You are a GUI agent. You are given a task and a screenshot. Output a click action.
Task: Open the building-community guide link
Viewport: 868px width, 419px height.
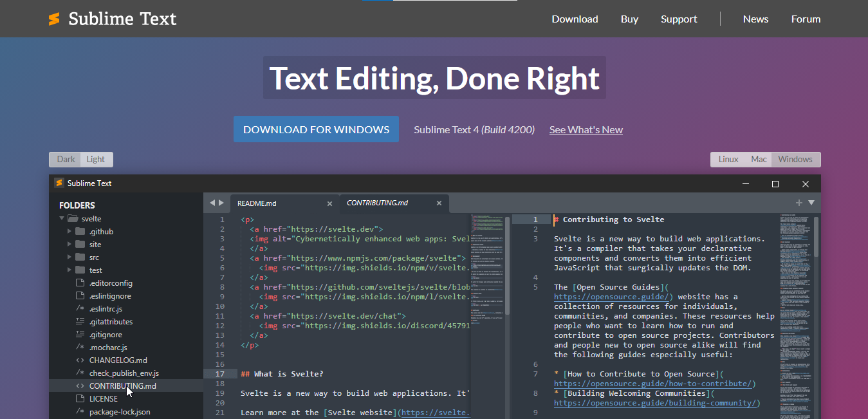pos(654,403)
